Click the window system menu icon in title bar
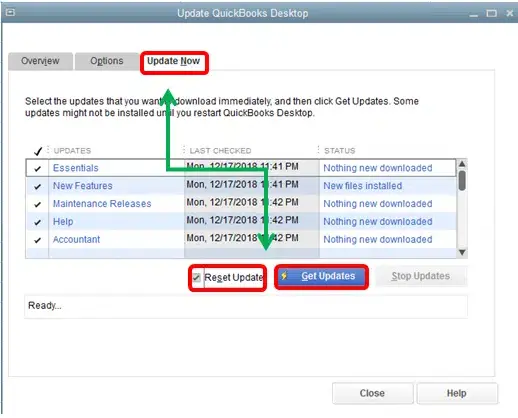518x418 pixels. pyautogui.click(x=10, y=13)
